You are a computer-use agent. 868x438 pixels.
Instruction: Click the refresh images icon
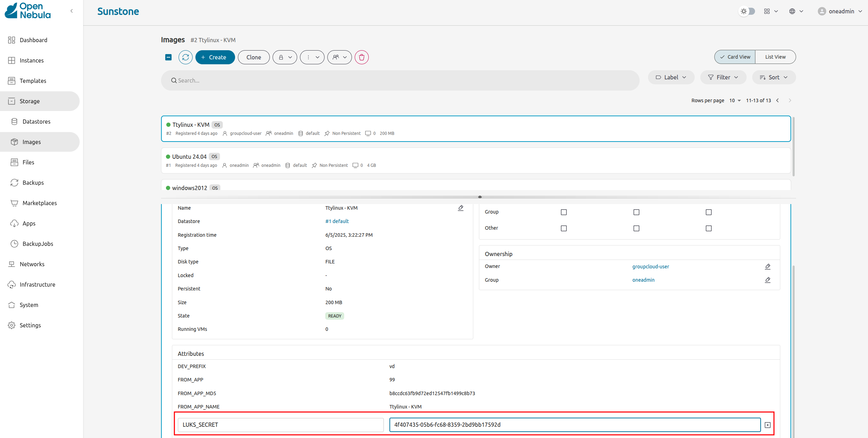coord(185,57)
